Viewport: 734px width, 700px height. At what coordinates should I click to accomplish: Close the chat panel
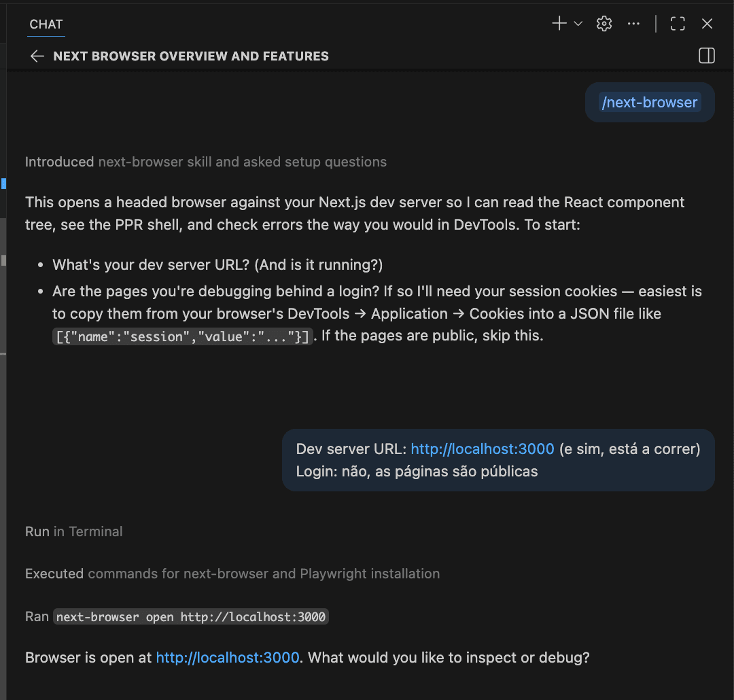(707, 24)
